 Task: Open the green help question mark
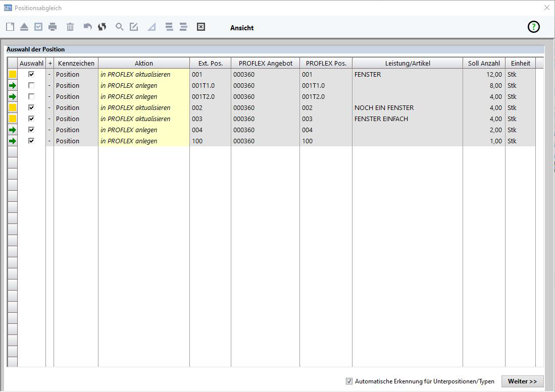[533, 27]
